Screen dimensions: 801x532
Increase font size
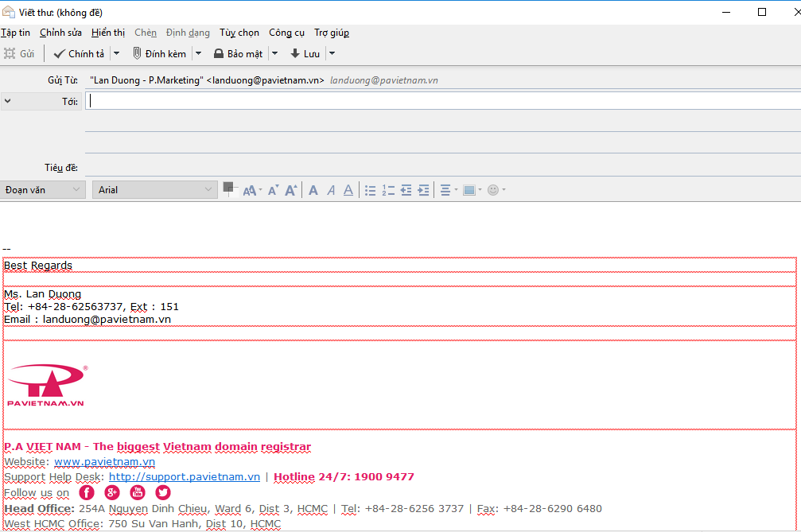click(x=290, y=190)
